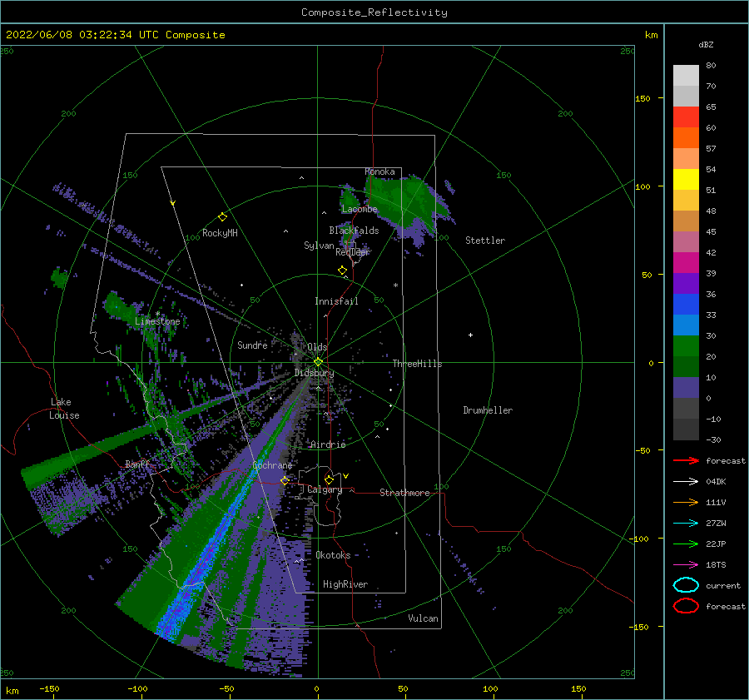Click the Stettler city label

tap(485, 241)
